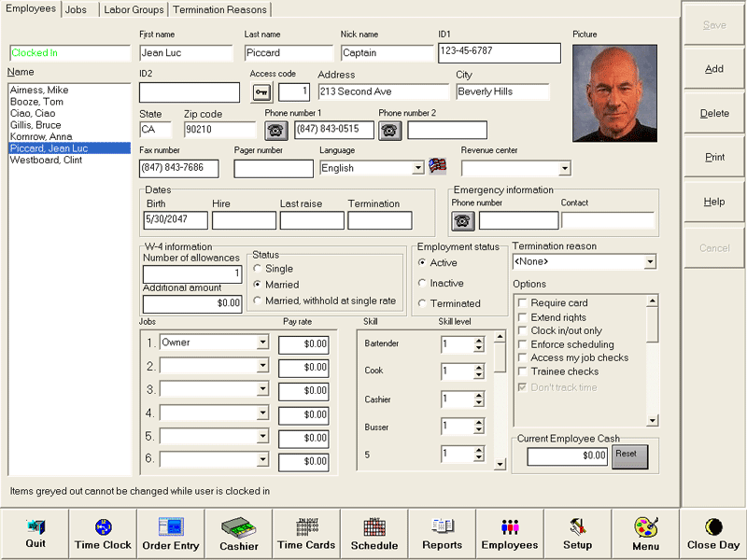747x560 pixels.
Task: Expand the Termination reason dropdown
Action: [650, 263]
